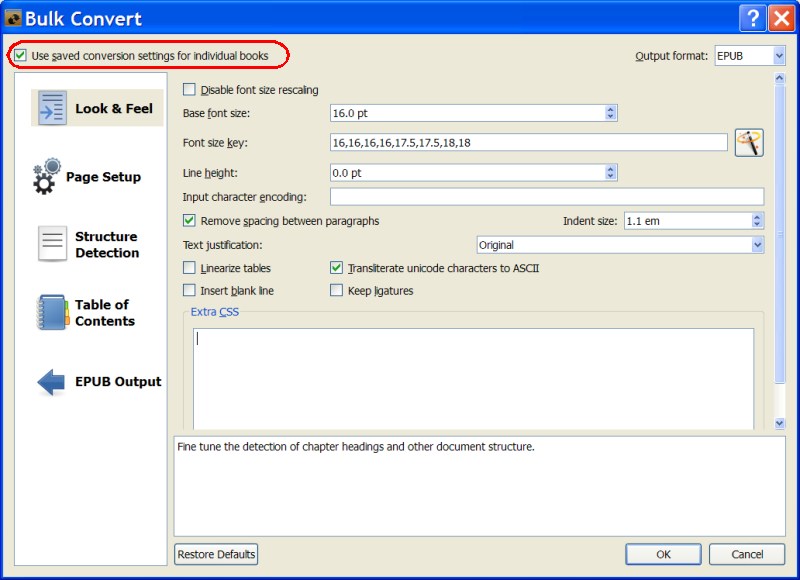This screenshot has width=800, height=580.
Task: Toggle Use saved conversion settings checkbox
Action: click(x=20, y=55)
